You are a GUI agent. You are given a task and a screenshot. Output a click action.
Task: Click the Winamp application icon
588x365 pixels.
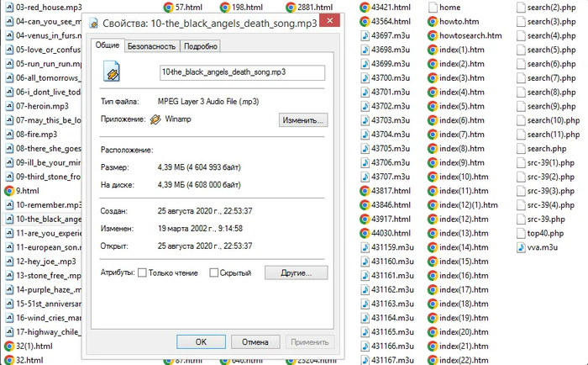click(155, 120)
